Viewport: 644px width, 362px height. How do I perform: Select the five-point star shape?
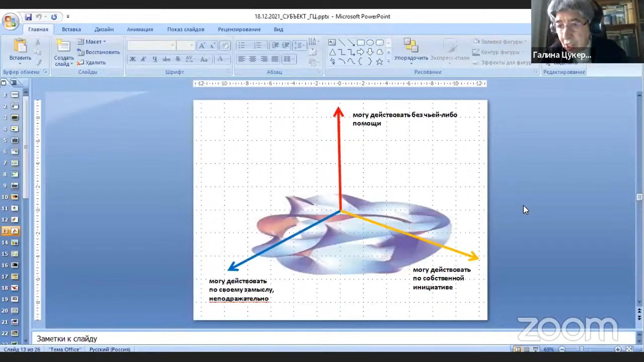pos(379,62)
